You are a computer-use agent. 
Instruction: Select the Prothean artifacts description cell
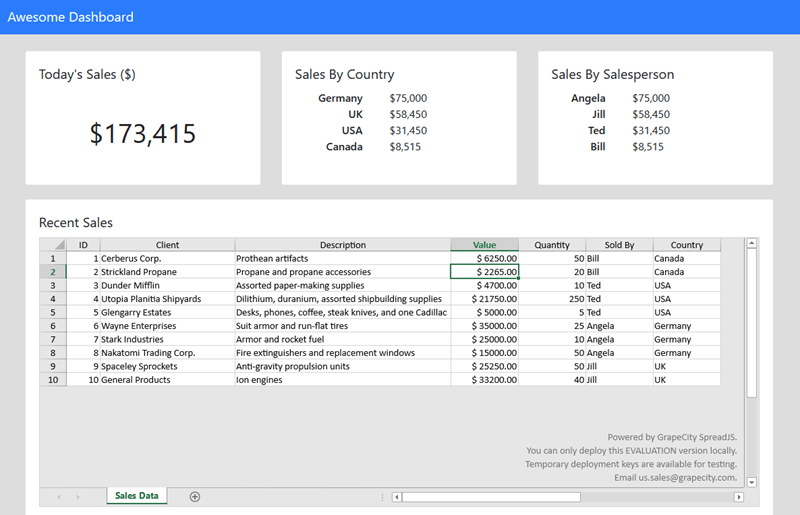(x=342, y=258)
